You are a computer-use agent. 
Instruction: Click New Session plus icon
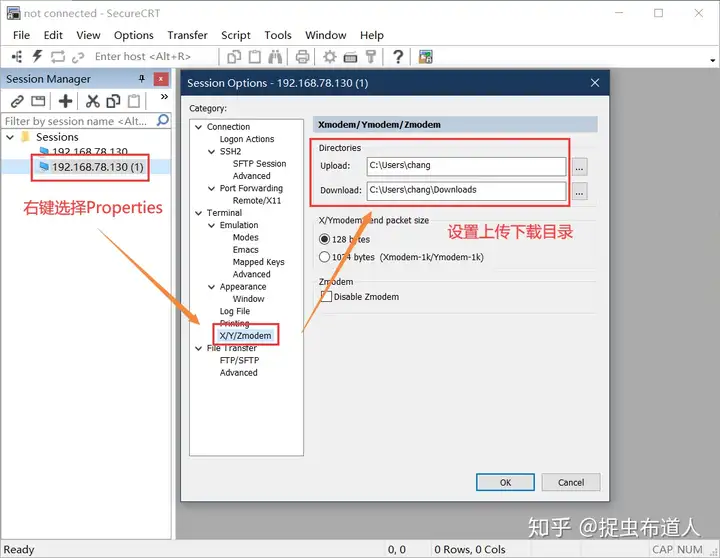(65, 101)
